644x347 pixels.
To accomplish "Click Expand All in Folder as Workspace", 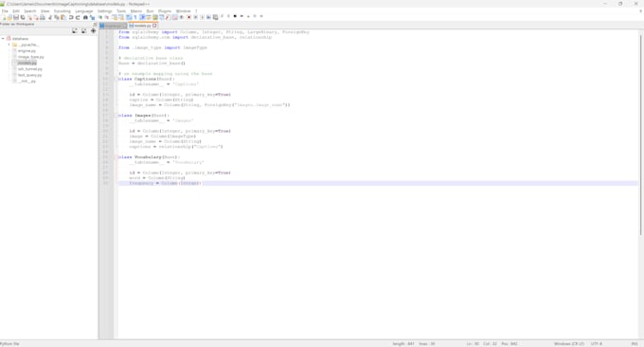I will [x=74, y=31].
